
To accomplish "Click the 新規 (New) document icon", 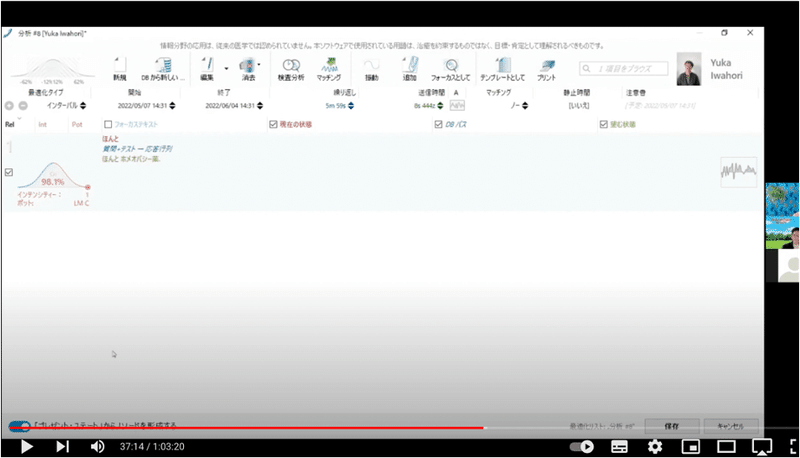I will (120, 65).
